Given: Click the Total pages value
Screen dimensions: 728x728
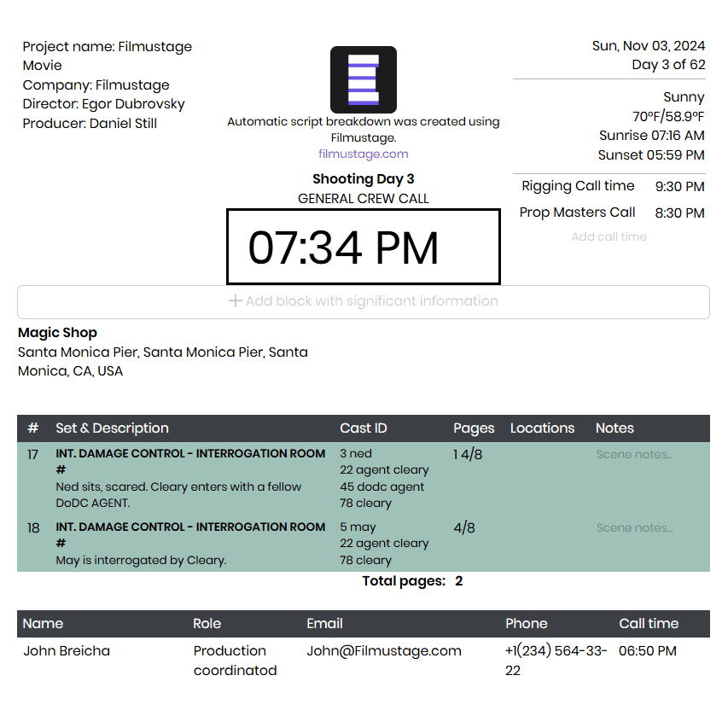Looking at the screenshot, I should coord(458,580).
